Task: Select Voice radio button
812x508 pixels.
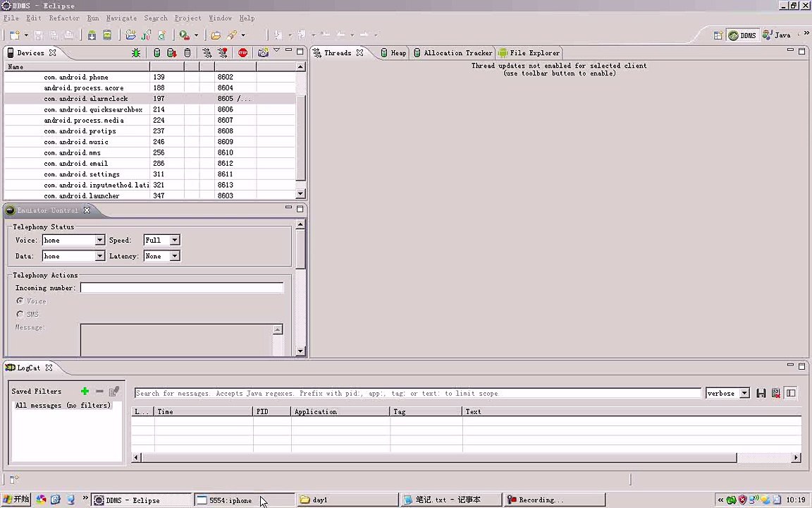Action: pos(20,301)
